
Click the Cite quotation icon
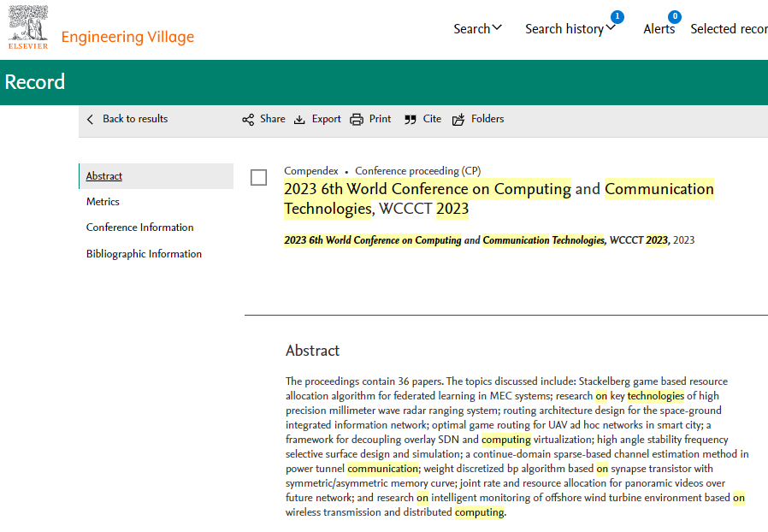click(411, 120)
